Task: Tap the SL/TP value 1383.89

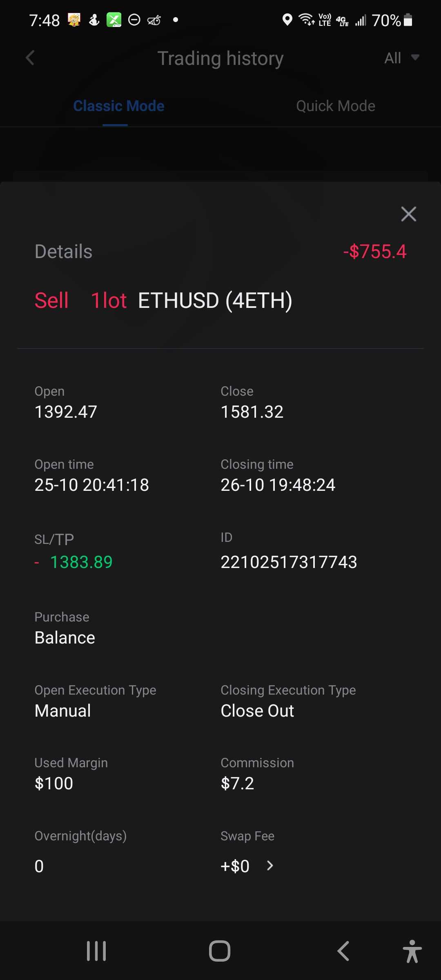Action: [x=81, y=562]
